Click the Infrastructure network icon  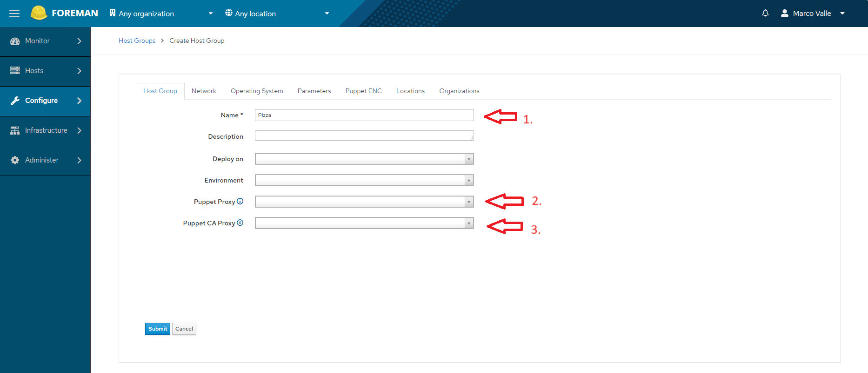tap(15, 130)
